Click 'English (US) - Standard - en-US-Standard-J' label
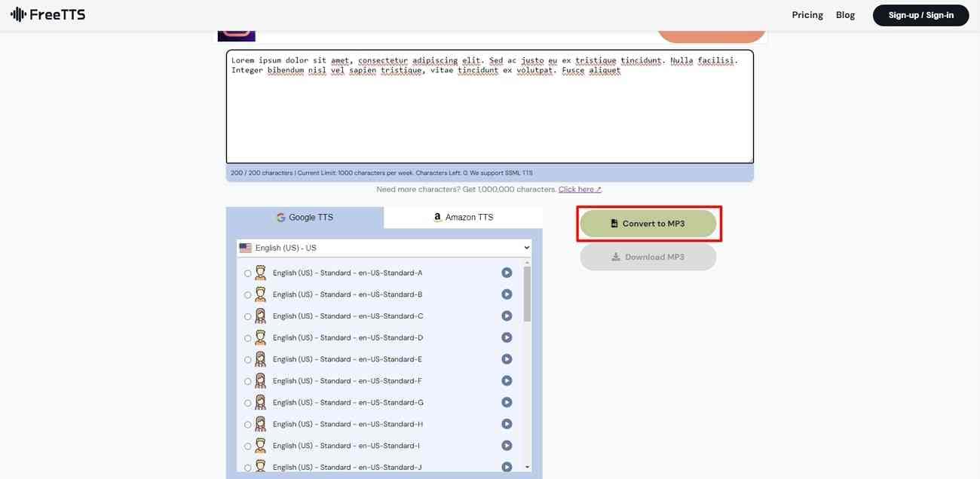The image size is (980, 479). pyautogui.click(x=347, y=467)
